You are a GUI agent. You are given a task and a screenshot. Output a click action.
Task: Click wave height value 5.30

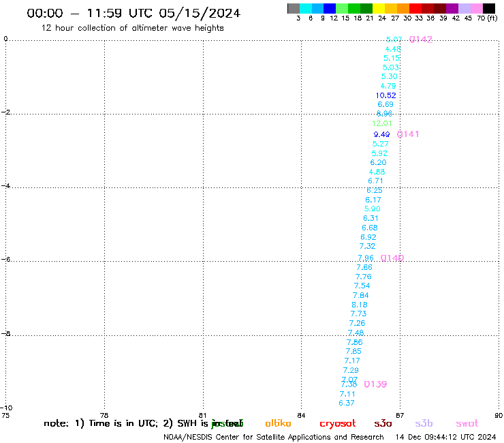coord(390,76)
